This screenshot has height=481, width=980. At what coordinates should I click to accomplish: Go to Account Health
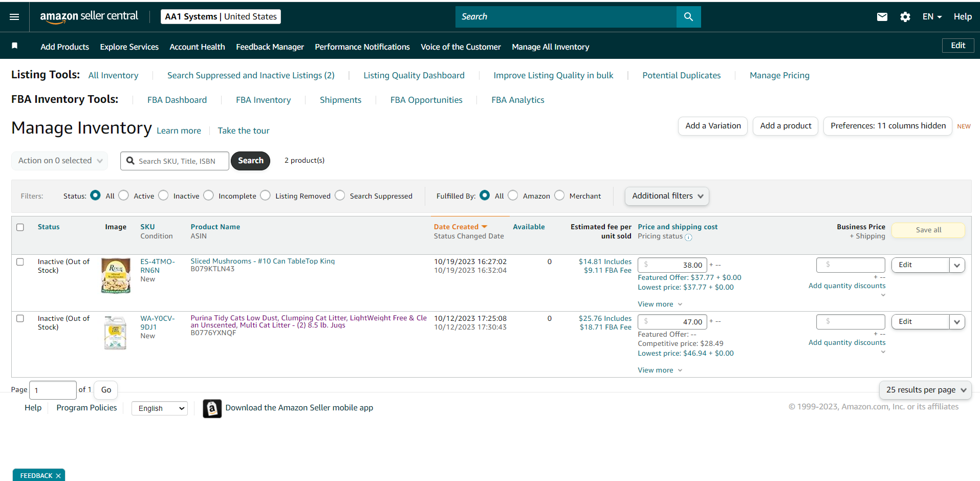[x=198, y=47]
